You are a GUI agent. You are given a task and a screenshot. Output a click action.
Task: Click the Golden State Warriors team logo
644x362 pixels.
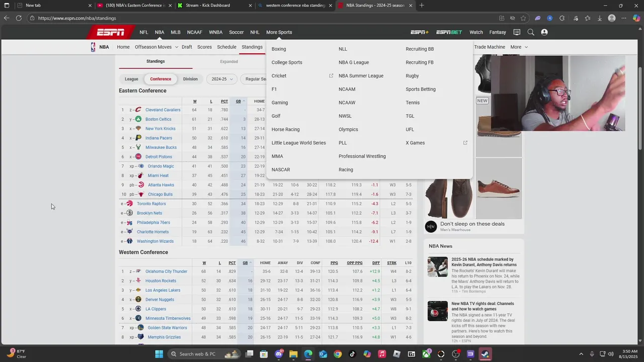[x=140, y=328]
